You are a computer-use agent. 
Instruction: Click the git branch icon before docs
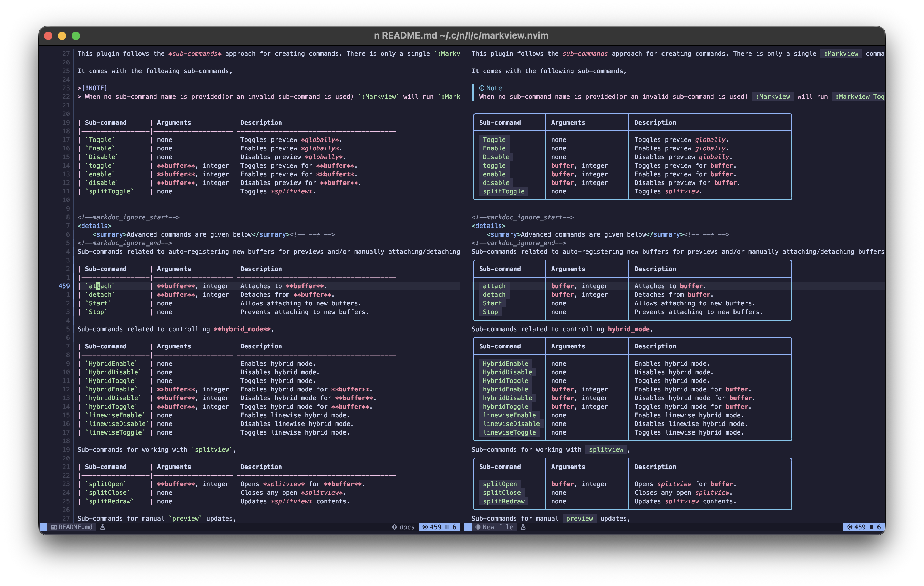point(394,527)
